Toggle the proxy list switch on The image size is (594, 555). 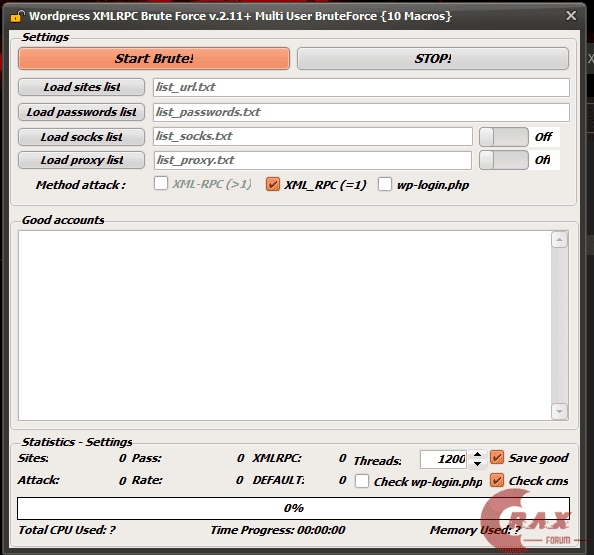503,160
